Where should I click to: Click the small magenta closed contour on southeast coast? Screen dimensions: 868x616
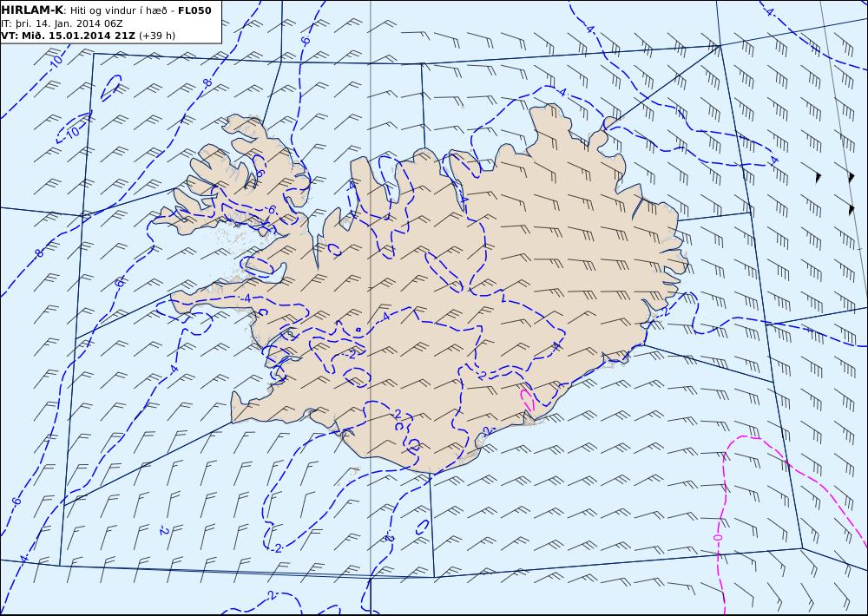527,401
